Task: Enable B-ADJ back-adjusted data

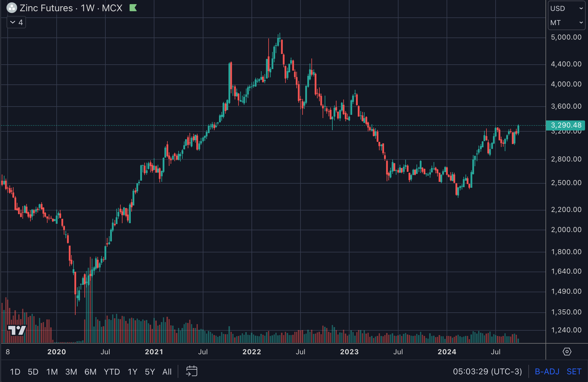Action: [x=547, y=372]
